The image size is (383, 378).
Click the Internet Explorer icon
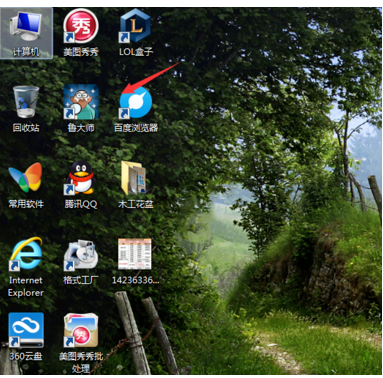(x=26, y=253)
